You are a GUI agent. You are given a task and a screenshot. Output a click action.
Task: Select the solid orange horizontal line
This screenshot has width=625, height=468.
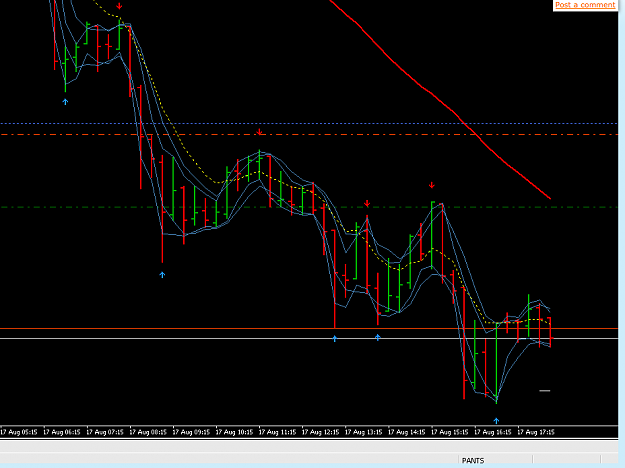coord(309,328)
